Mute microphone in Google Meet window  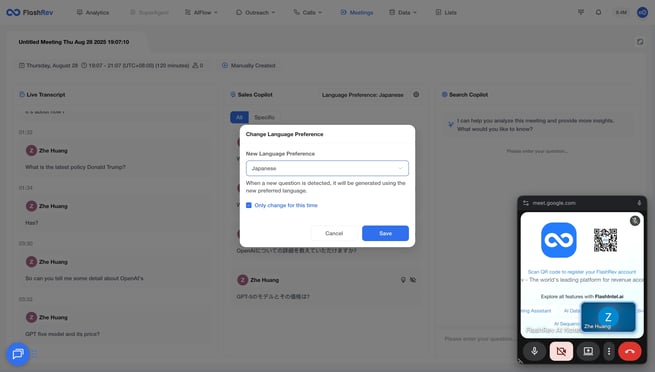tap(534, 352)
